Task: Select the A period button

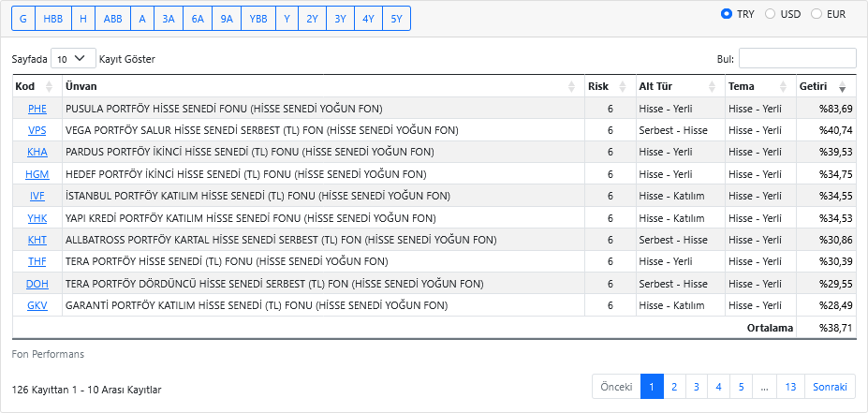Action: [142, 19]
